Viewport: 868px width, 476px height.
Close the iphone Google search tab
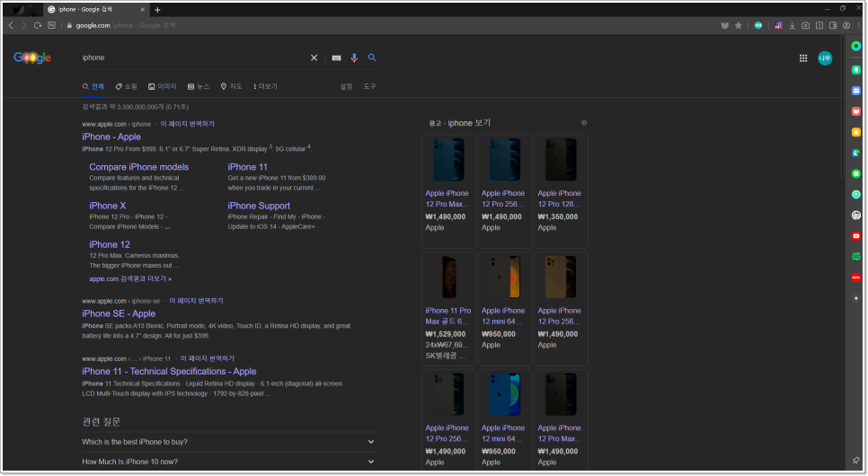tap(142, 9)
